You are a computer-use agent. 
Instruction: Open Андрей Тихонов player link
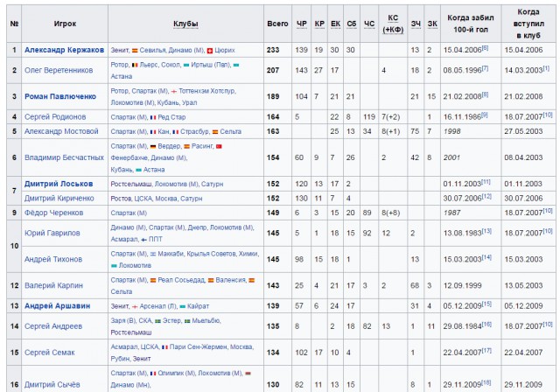tap(53, 259)
